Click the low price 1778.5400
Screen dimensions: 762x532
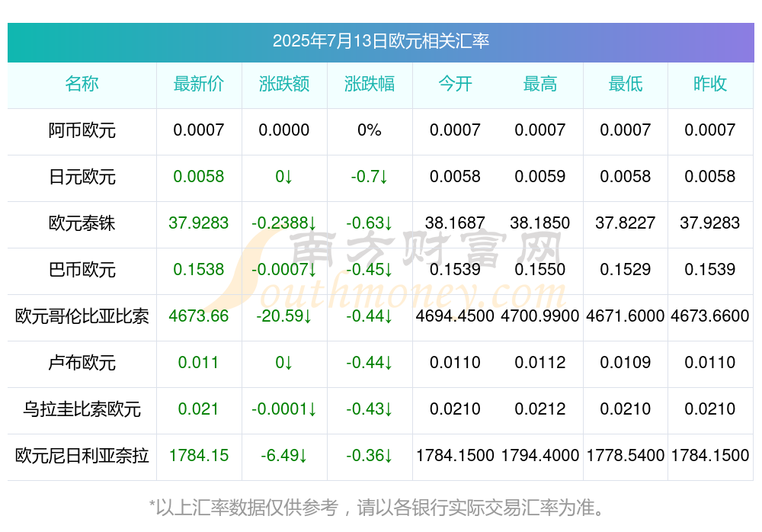click(x=626, y=456)
